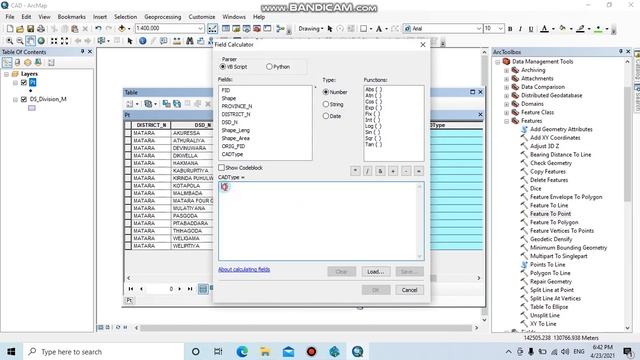Click List By Drawing Order icon
The width and height of the screenshot is (640, 360).
point(7,62)
